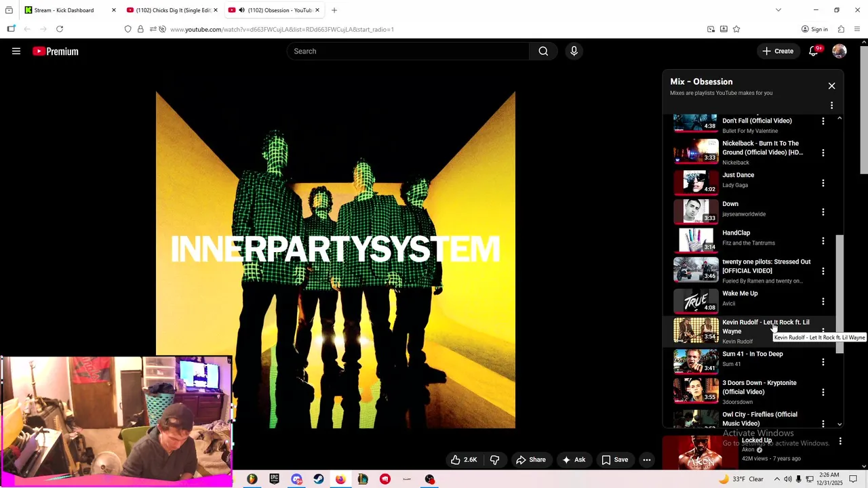Click the search magnifier button
868x488 pixels.
coord(543,51)
